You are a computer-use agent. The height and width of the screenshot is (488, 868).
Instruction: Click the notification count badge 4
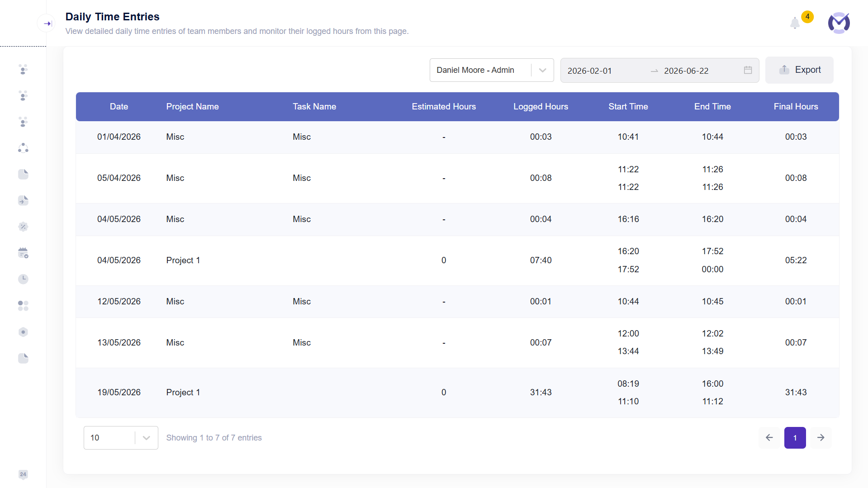(x=807, y=17)
